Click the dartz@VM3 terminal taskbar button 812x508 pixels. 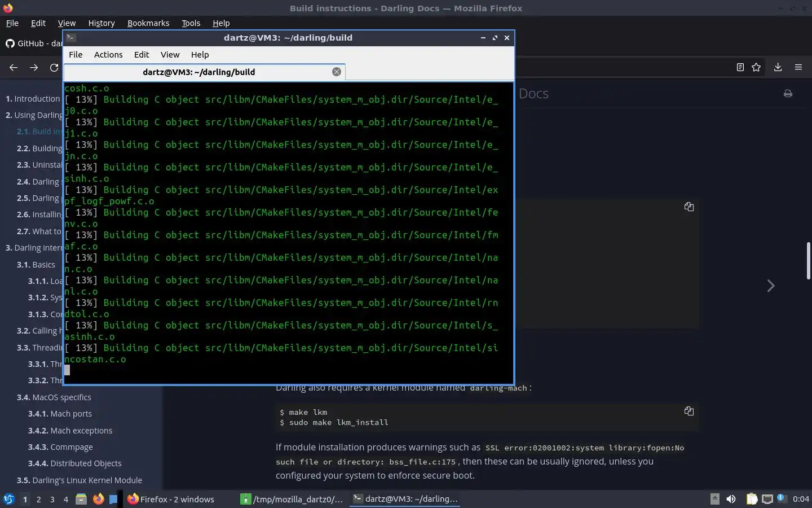(405, 499)
